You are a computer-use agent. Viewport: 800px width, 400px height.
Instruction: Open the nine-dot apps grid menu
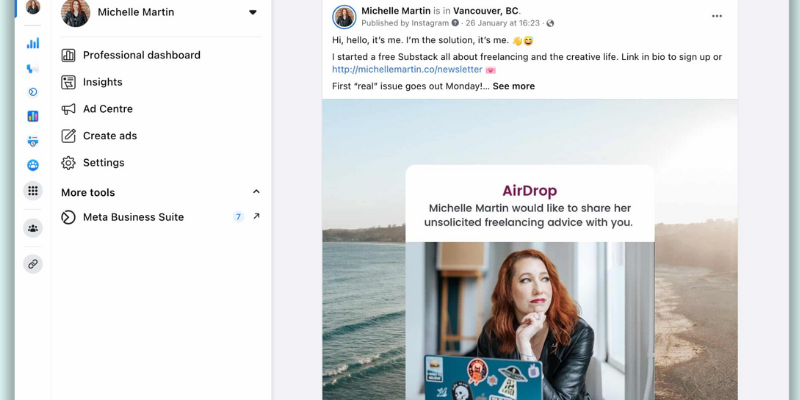[x=33, y=191]
